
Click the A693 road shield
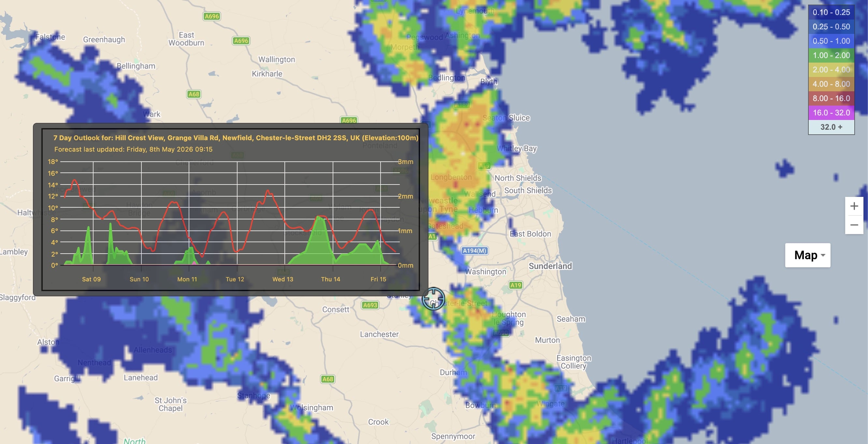370,305
